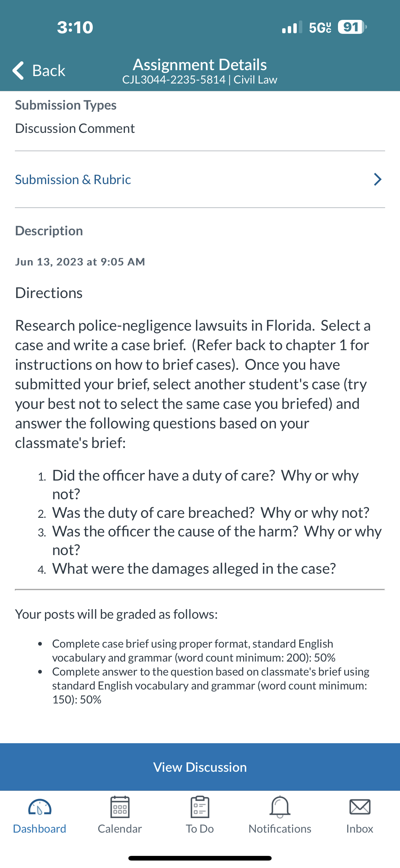Tap the Back chevron arrow icon
The width and height of the screenshot is (400, 868).
[18, 70]
